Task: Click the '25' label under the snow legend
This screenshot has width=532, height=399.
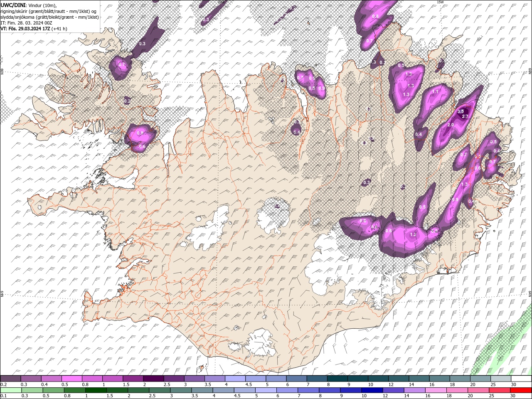Action: pyautogui.click(x=493, y=384)
